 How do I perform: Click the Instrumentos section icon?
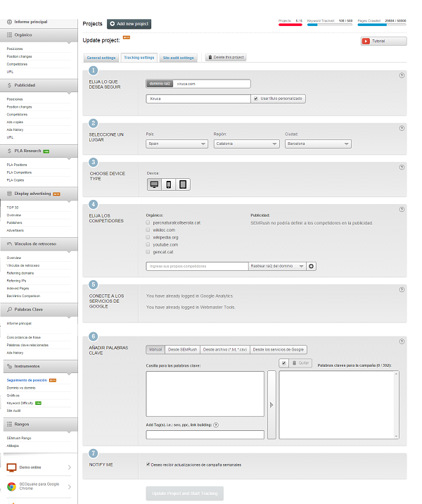point(9,367)
